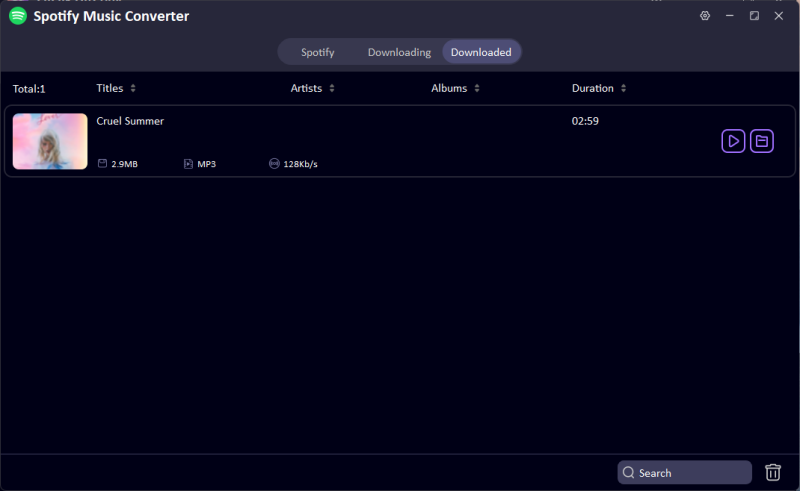Click into the Search field
800x491 pixels.
click(x=684, y=473)
